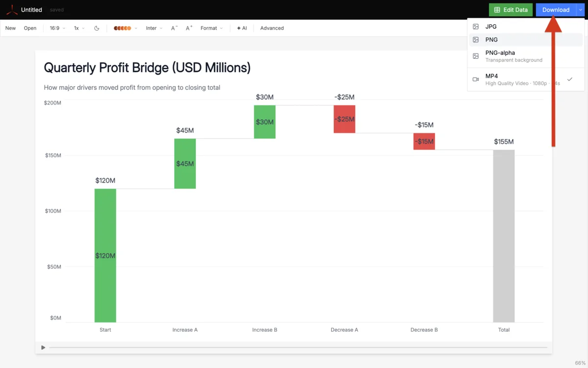The width and height of the screenshot is (588, 368).
Task: Click the $200M y-axis label
Action: click(x=52, y=103)
